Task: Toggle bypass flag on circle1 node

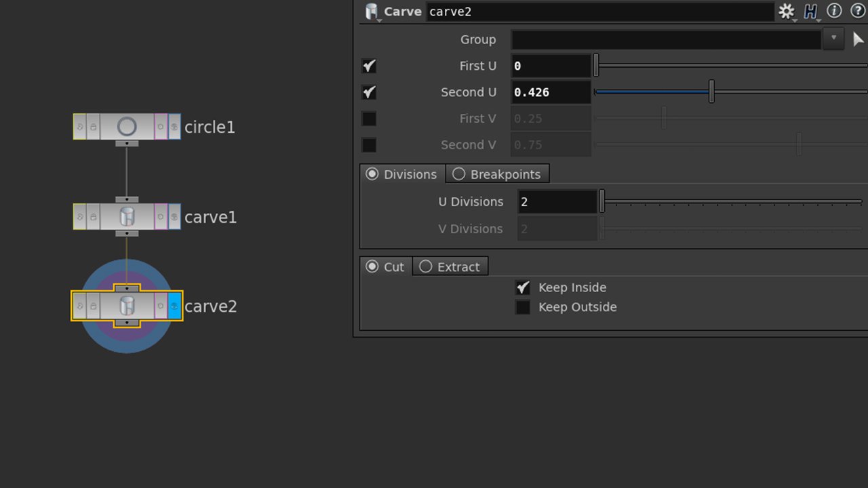Action: [x=80, y=127]
